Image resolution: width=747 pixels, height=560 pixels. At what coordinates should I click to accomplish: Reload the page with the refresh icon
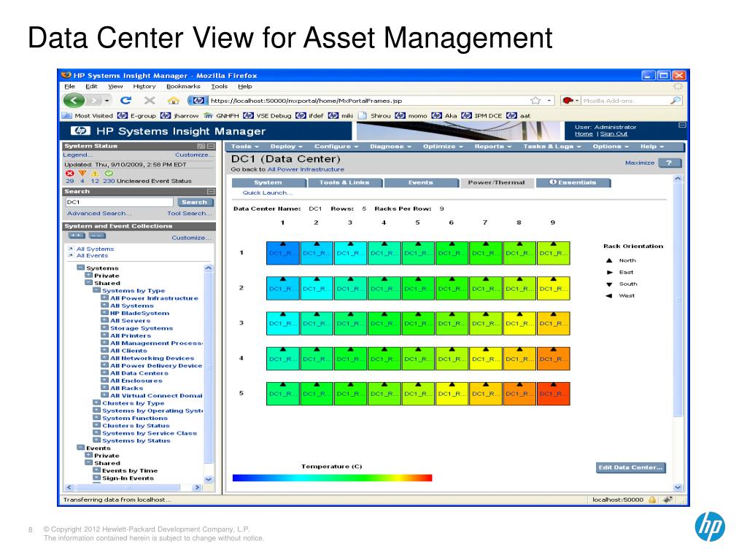pyautogui.click(x=125, y=101)
